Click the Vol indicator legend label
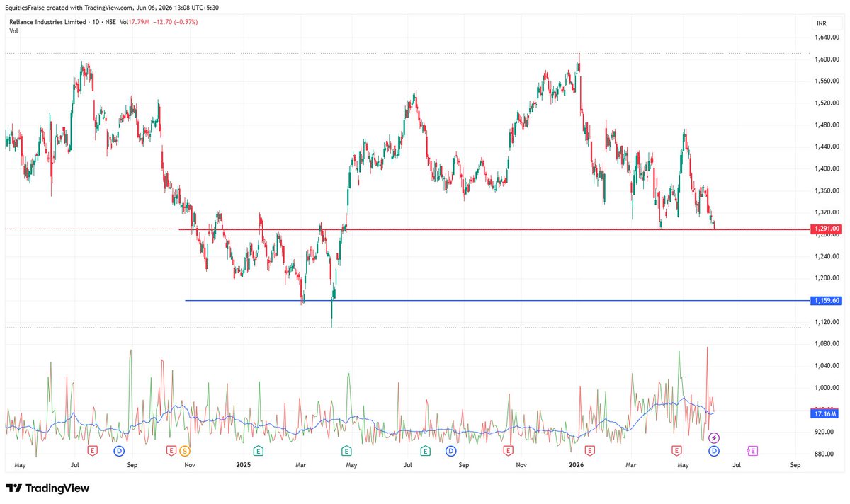Image resolution: width=850 pixels, height=504 pixels. (x=13, y=31)
